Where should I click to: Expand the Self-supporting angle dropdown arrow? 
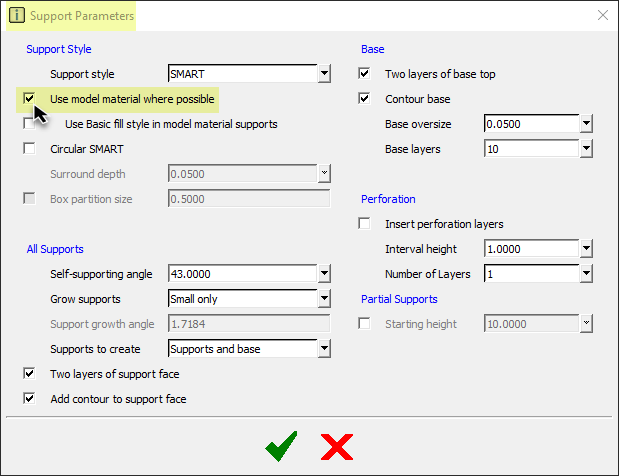[x=324, y=274]
